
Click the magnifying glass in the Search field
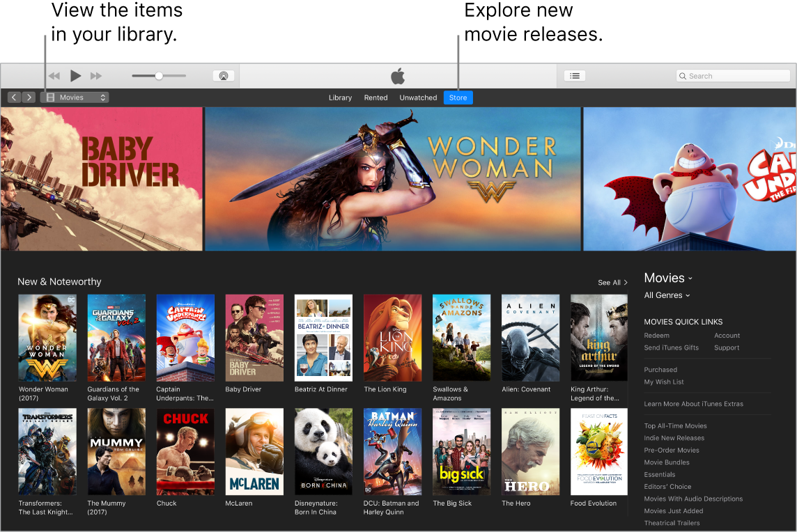click(683, 75)
